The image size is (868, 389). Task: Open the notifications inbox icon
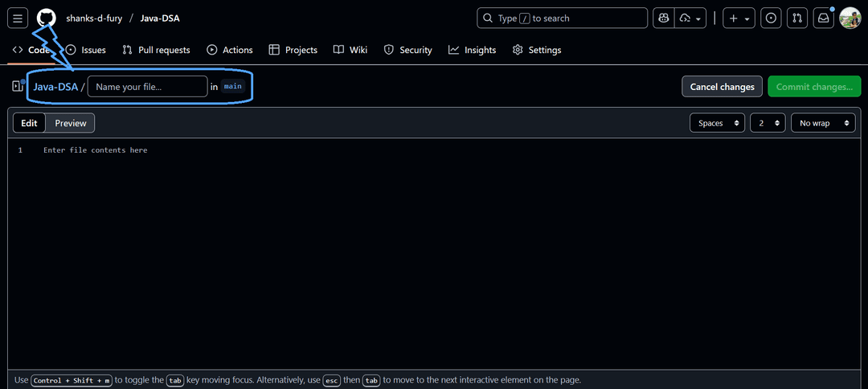point(824,18)
